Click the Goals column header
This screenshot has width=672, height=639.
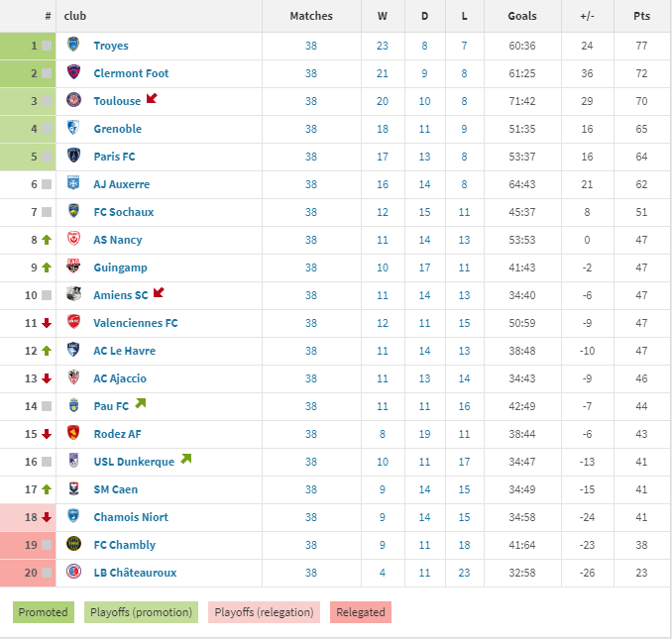(x=522, y=16)
